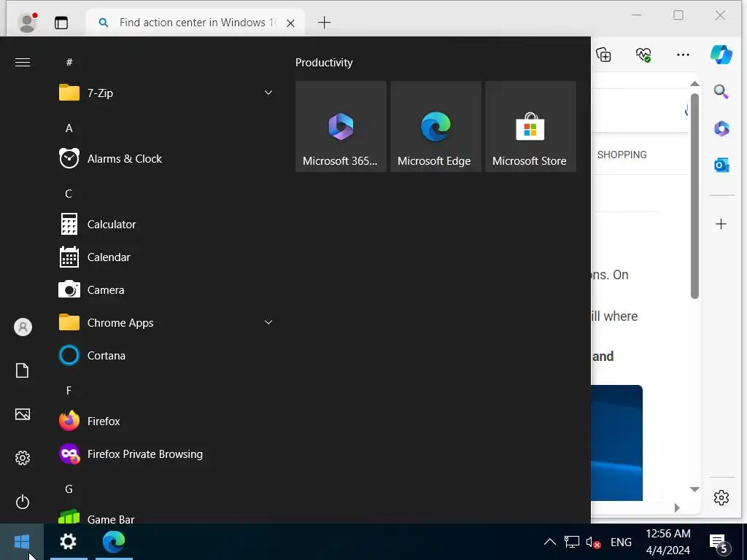Close the Edge browser tab

pyautogui.click(x=290, y=23)
